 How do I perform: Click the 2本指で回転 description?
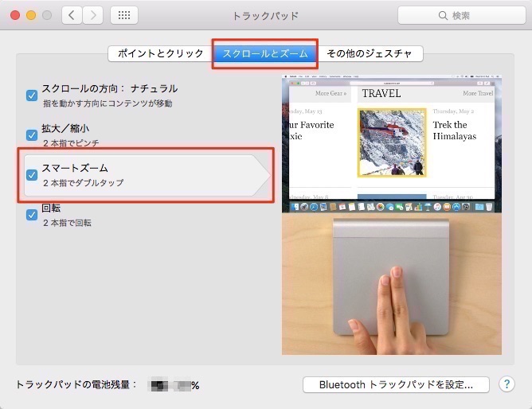67,223
